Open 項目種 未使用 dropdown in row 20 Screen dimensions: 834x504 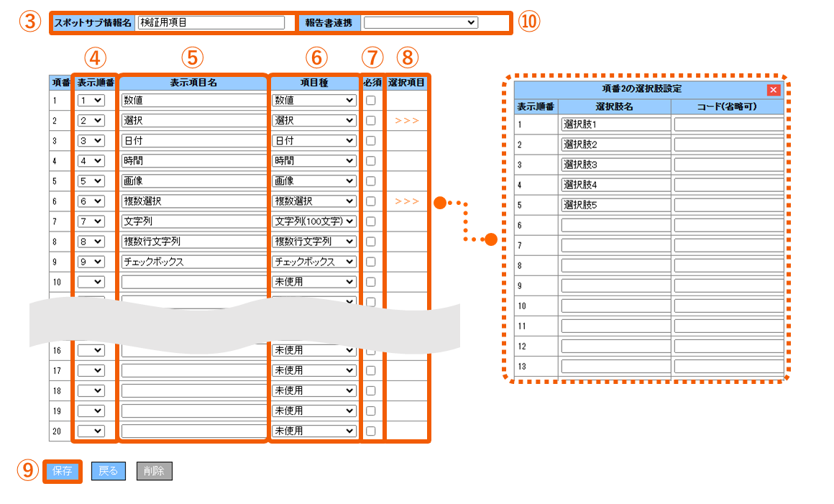[313, 431]
